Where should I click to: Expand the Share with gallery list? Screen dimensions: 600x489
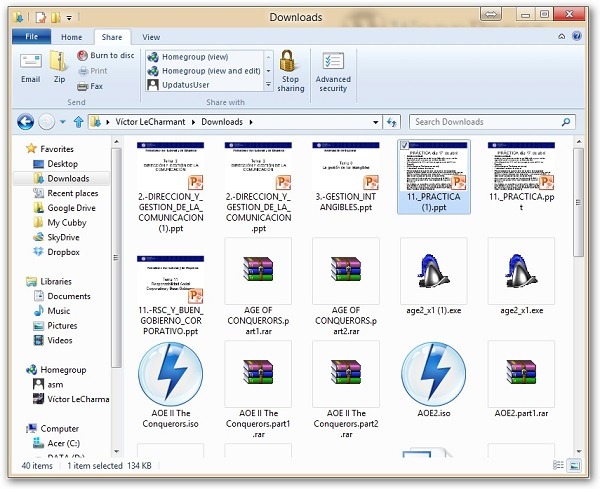point(269,85)
